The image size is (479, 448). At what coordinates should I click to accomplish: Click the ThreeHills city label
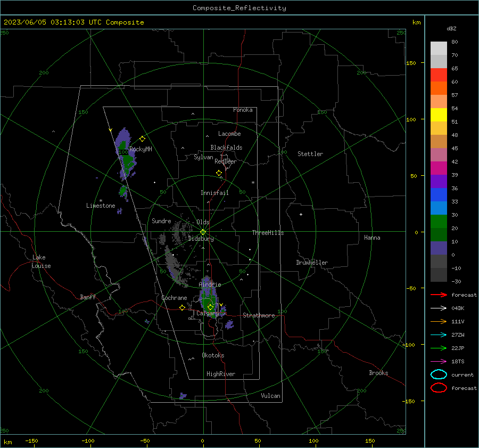[x=268, y=233]
